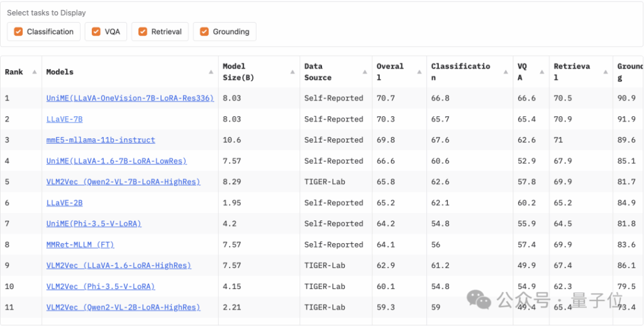Click the mmE5-mllama-11b-instruct link
The image size is (644, 326).
101,140
